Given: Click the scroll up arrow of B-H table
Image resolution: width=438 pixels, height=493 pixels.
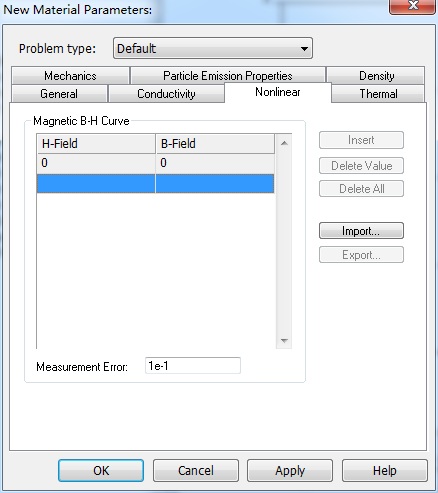Looking at the screenshot, I should tap(284, 143).
